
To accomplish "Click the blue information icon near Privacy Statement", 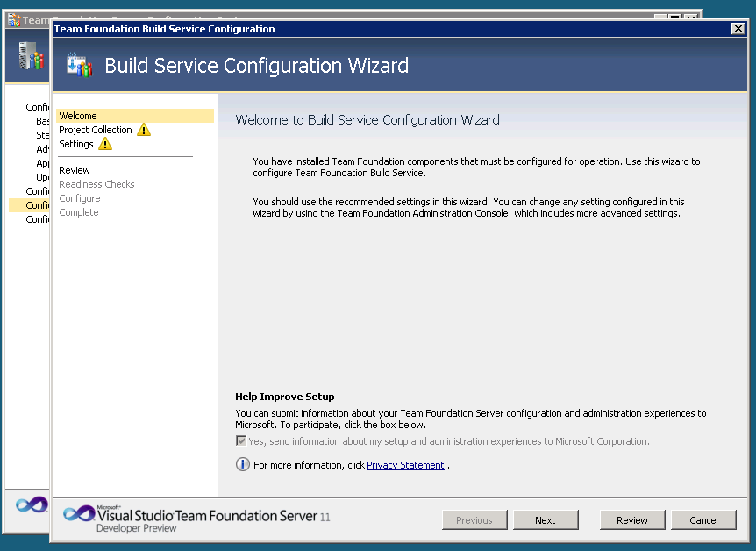I will 243,465.
